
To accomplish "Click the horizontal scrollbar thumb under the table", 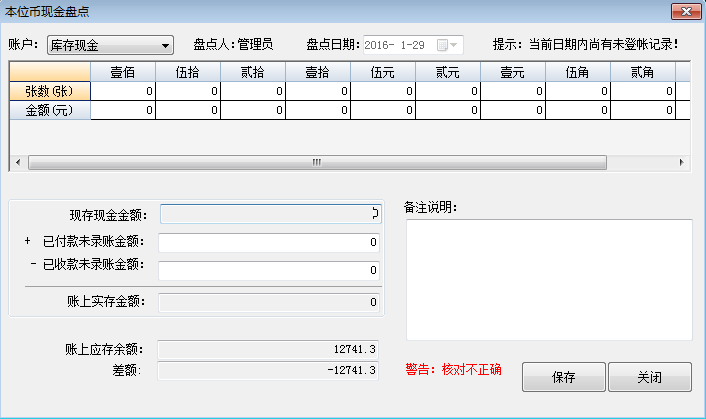I will pyautogui.click(x=317, y=162).
